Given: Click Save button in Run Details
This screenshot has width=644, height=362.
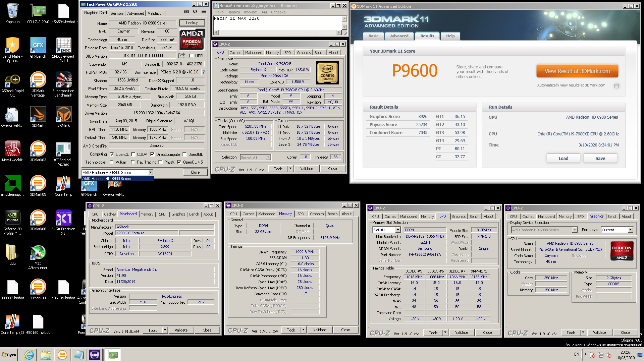Looking at the screenshot, I should pyautogui.click(x=600, y=158).
